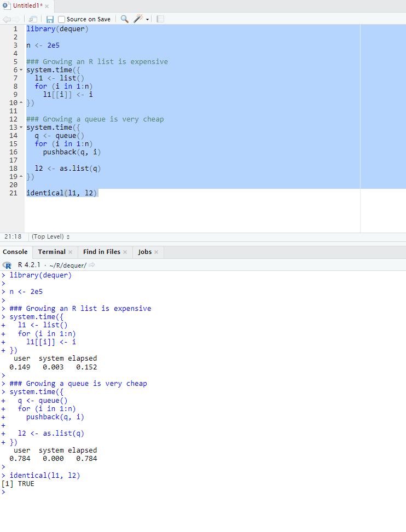Click fold end marker at line 10

click(21, 102)
